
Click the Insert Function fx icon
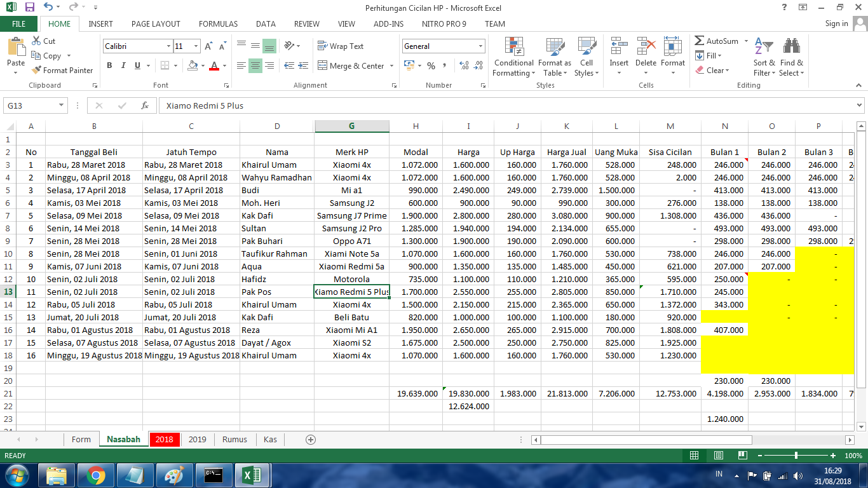coord(145,105)
